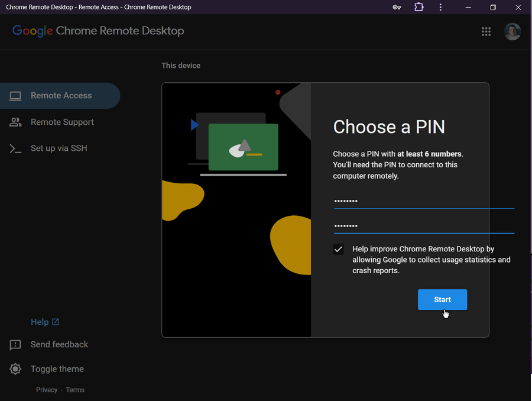Click the people icon beside Remote Support
Screen dimensions: 532x401
click(x=15, y=122)
